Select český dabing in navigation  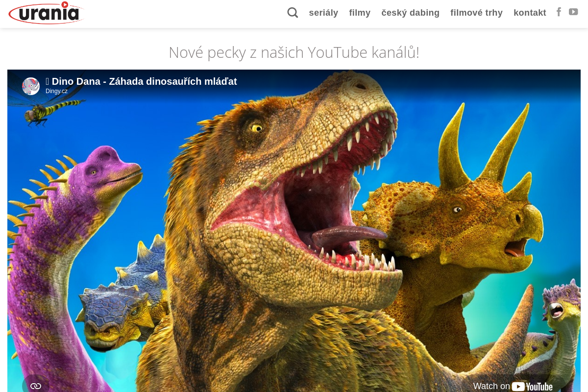(x=410, y=13)
